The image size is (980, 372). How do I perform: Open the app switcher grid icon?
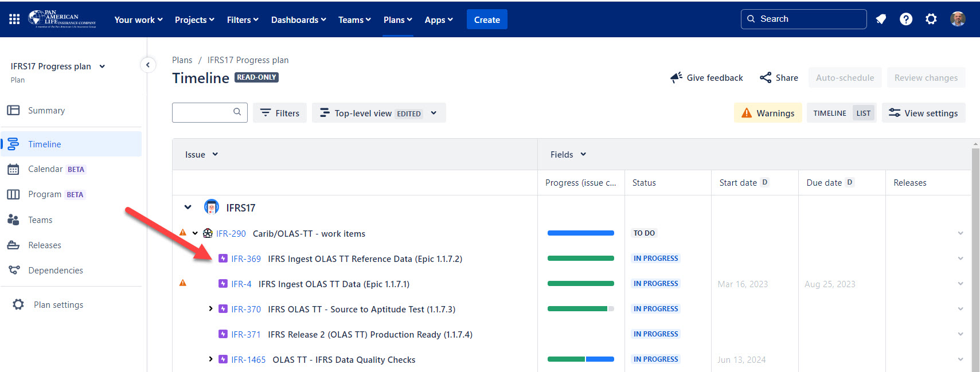(14, 19)
